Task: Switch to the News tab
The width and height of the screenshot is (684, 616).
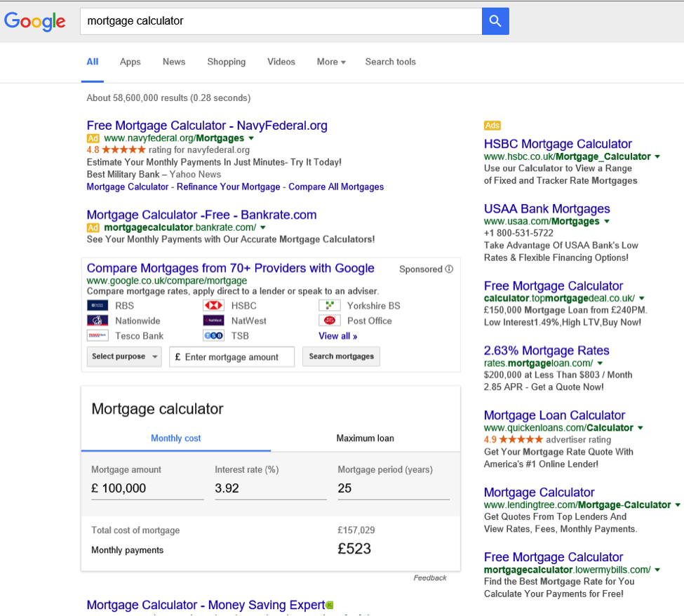Action: point(174,62)
